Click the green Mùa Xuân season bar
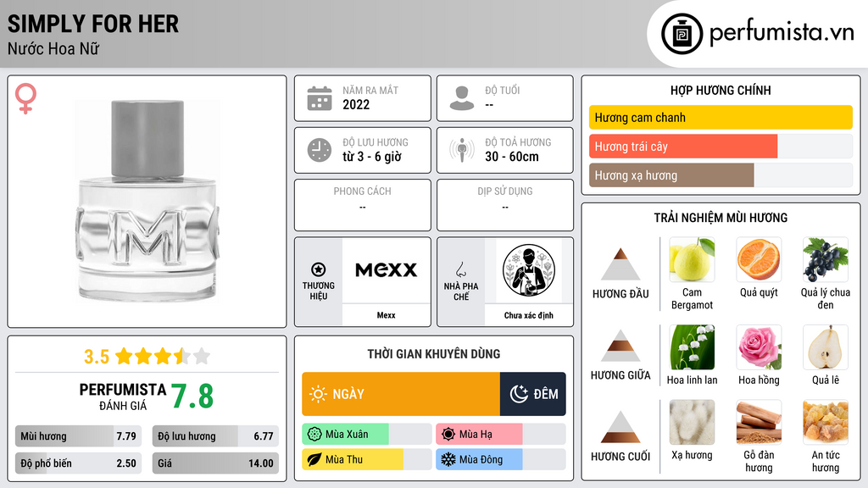This screenshot has height=488, width=868. point(346,434)
